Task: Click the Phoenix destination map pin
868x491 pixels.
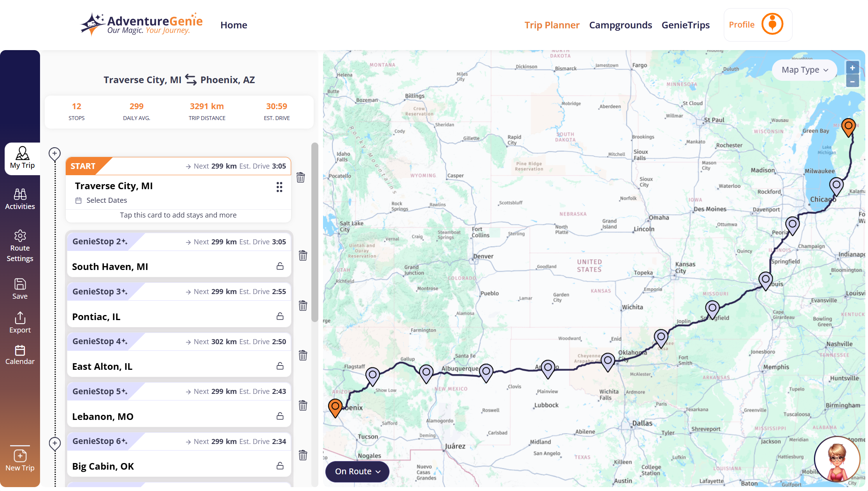Action: (x=335, y=407)
